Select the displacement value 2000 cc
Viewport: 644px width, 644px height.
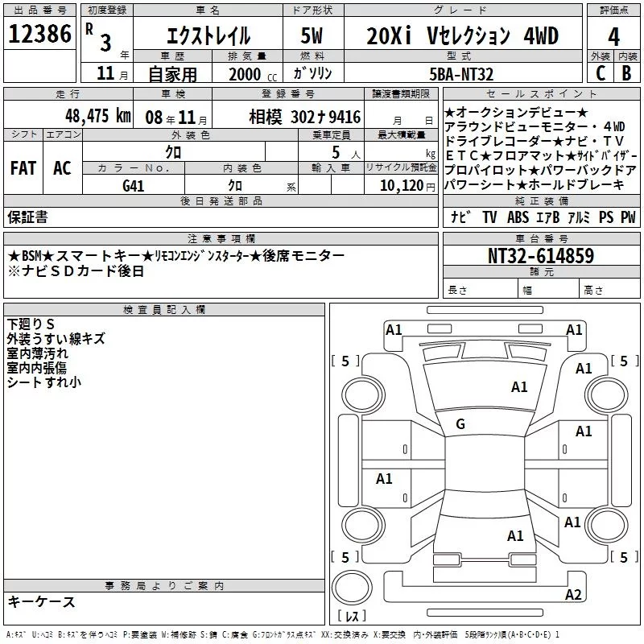coord(253,74)
